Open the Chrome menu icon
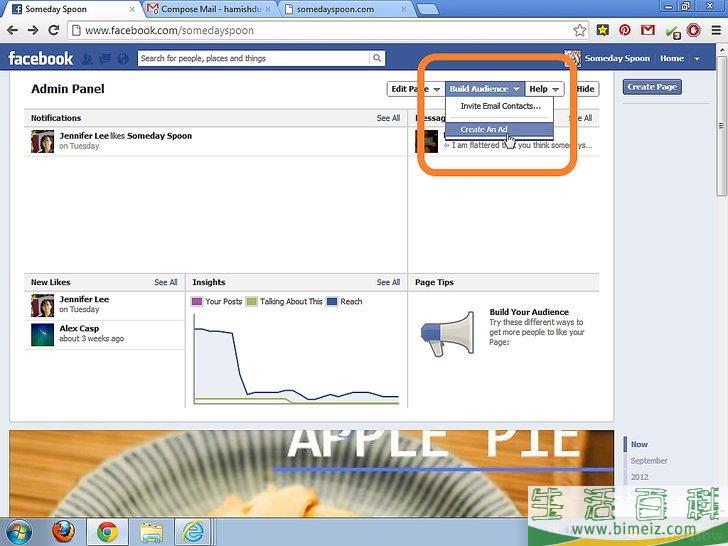The height and width of the screenshot is (546, 728). coord(716,31)
